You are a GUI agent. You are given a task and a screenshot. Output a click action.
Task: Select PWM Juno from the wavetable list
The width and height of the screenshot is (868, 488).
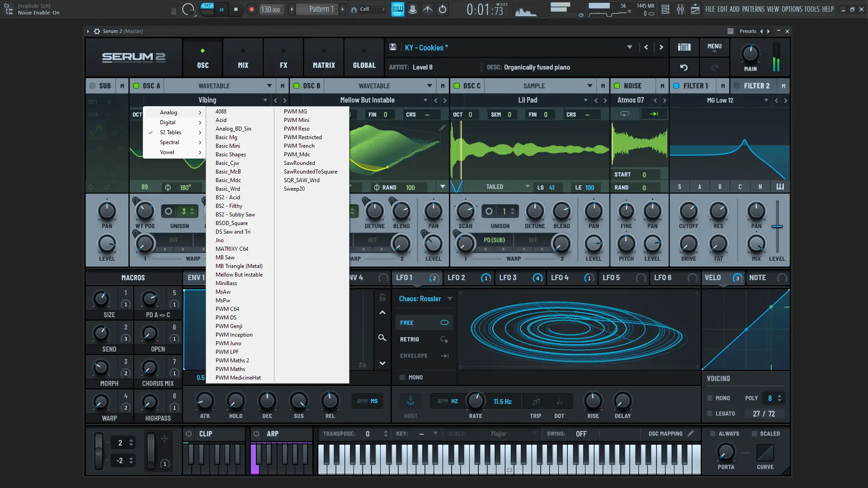pos(228,343)
